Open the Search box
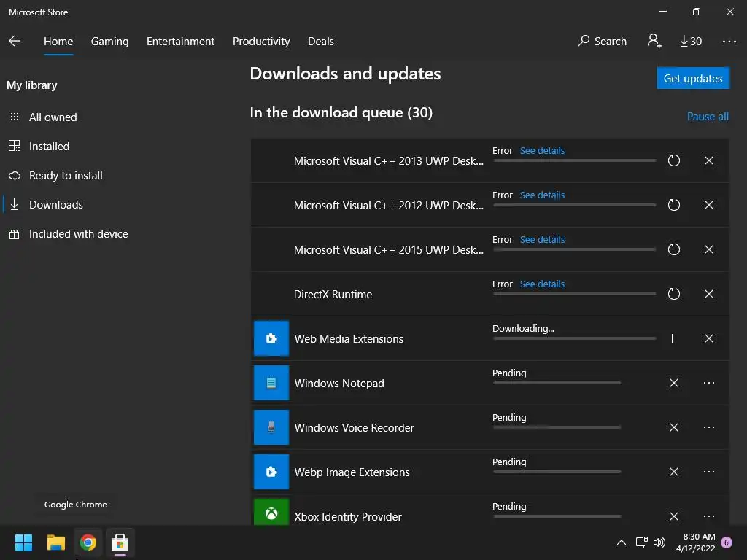 point(602,42)
